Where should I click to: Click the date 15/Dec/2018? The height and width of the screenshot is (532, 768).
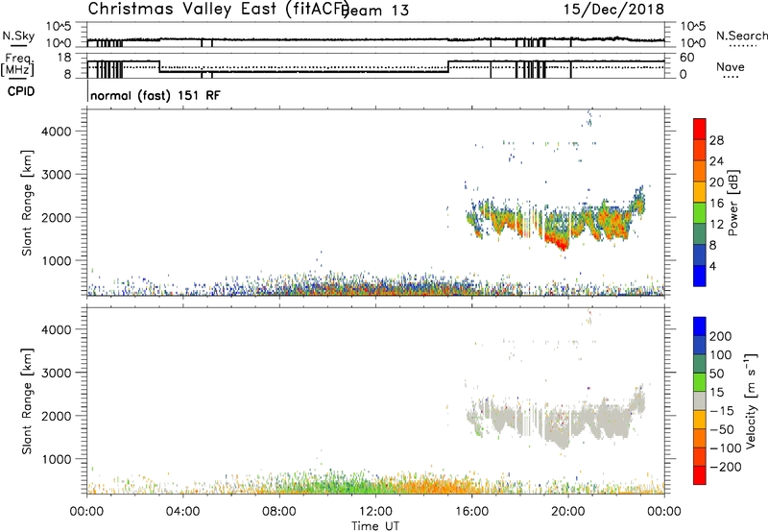pyautogui.click(x=613, y=10)
